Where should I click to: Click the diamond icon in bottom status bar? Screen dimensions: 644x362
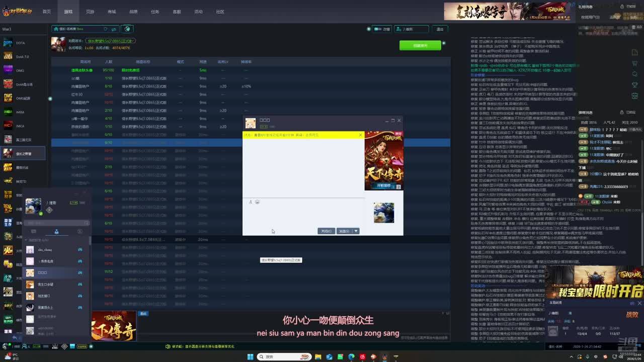click(64, 346)
